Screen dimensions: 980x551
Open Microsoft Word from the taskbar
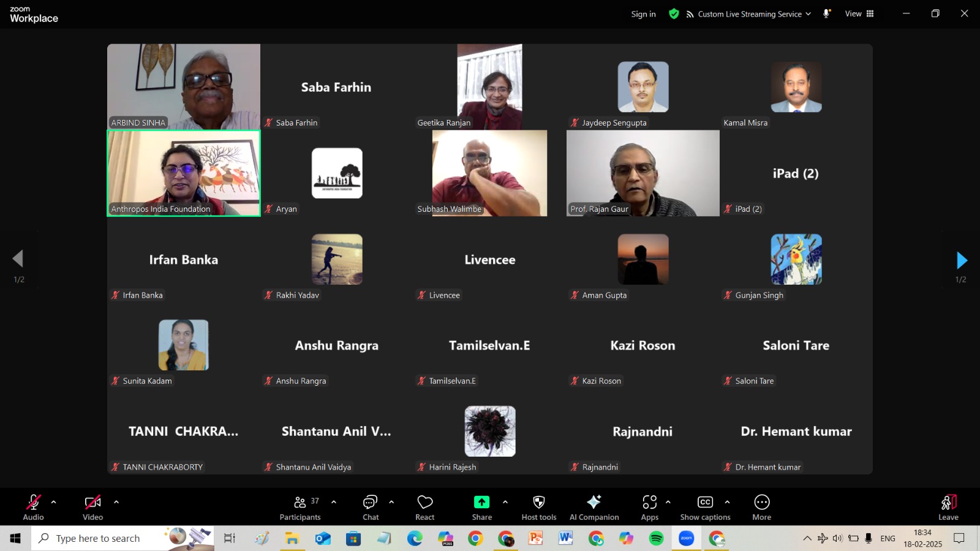pyautogui.click(x=565, y=538)
